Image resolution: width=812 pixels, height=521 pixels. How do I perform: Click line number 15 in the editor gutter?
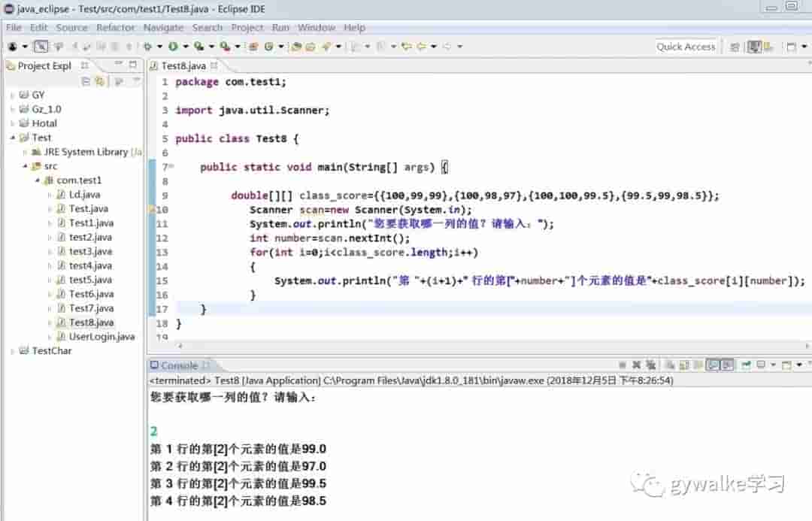[x=162, y=280]
